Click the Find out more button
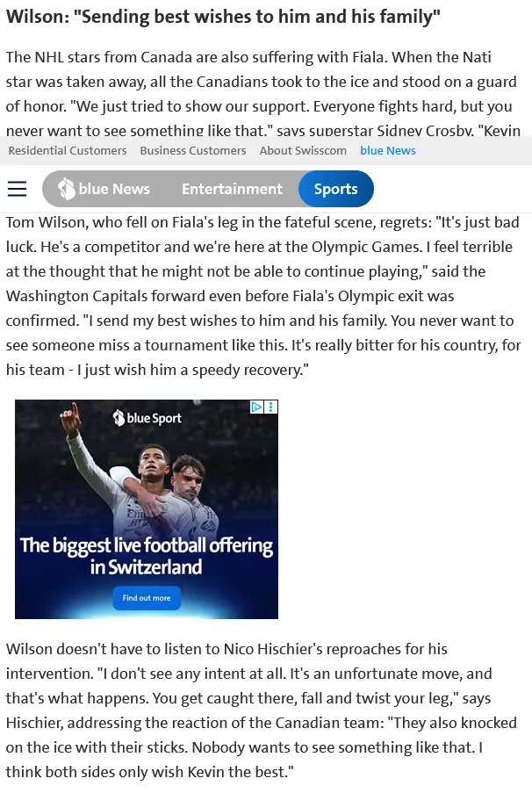The height and width of the screenshot is (793, 532). [147, 598]
